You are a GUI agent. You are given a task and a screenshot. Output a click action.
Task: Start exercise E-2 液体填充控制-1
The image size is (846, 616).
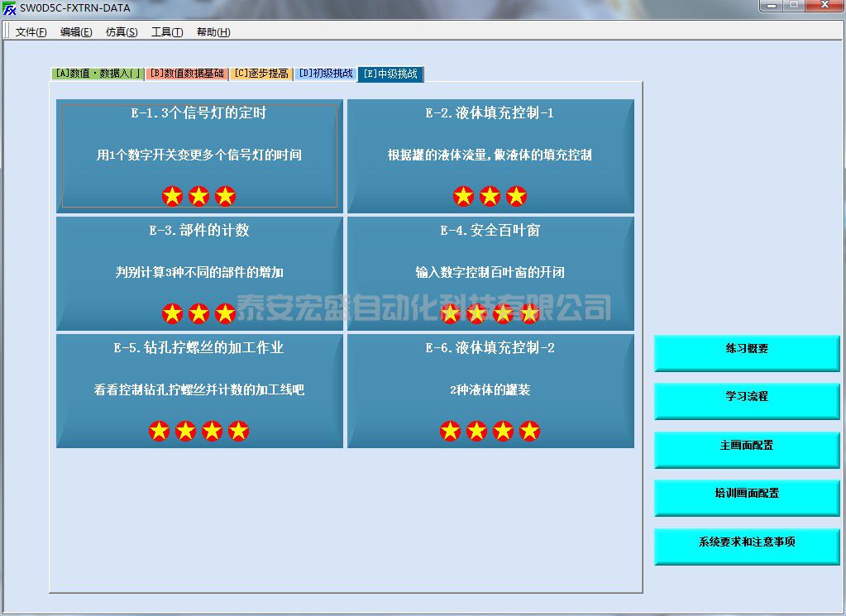490,155
